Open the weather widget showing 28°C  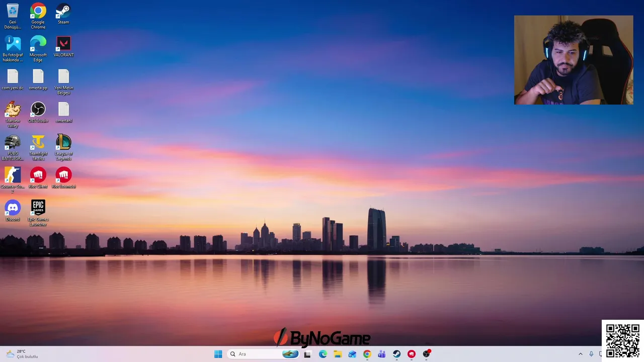point(22,354)
